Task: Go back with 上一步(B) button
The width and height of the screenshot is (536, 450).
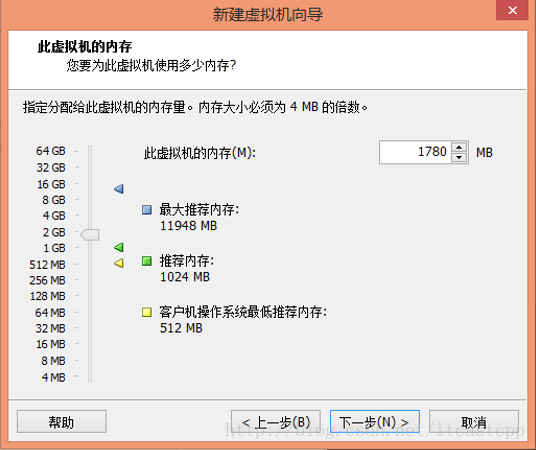Action: tap(276, 422)
